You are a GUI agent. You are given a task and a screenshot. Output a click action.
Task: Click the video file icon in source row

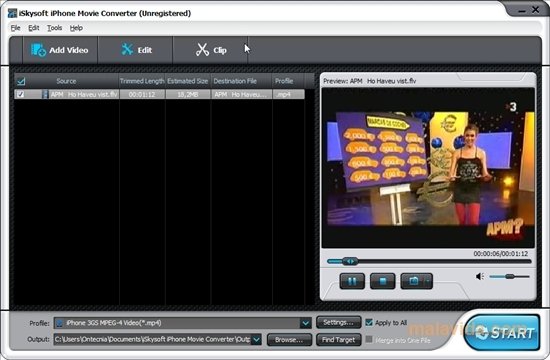coord(45,94)
